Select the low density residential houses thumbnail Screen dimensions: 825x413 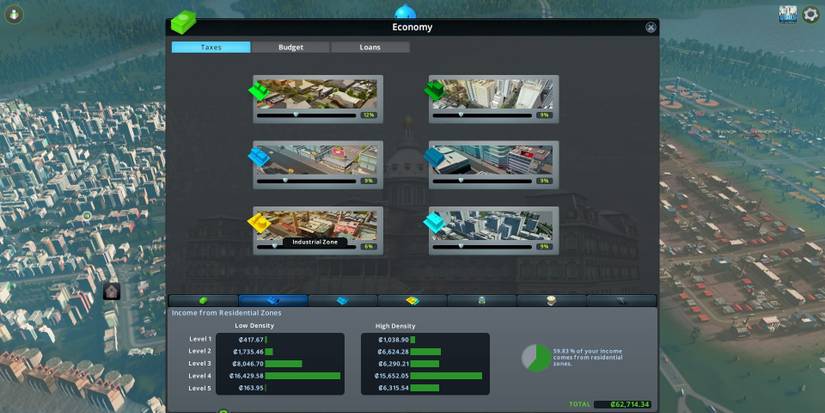click(x=317, y=94)
